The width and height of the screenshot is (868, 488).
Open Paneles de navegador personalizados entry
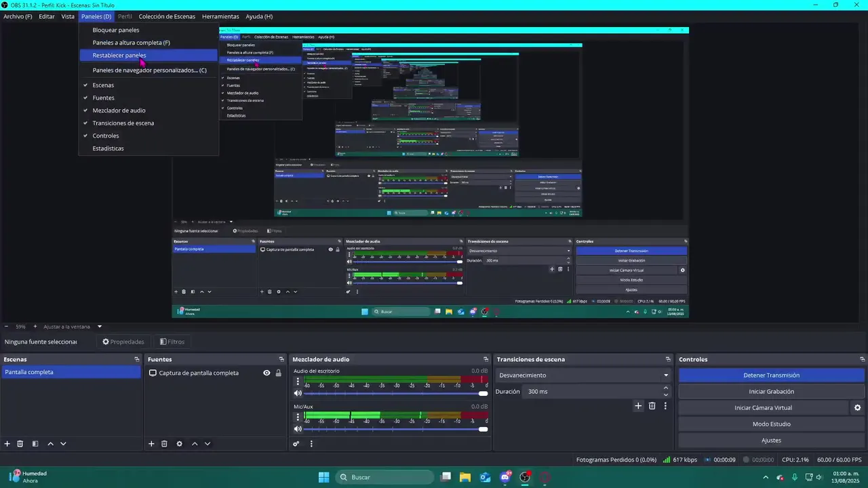pos(149,70)
